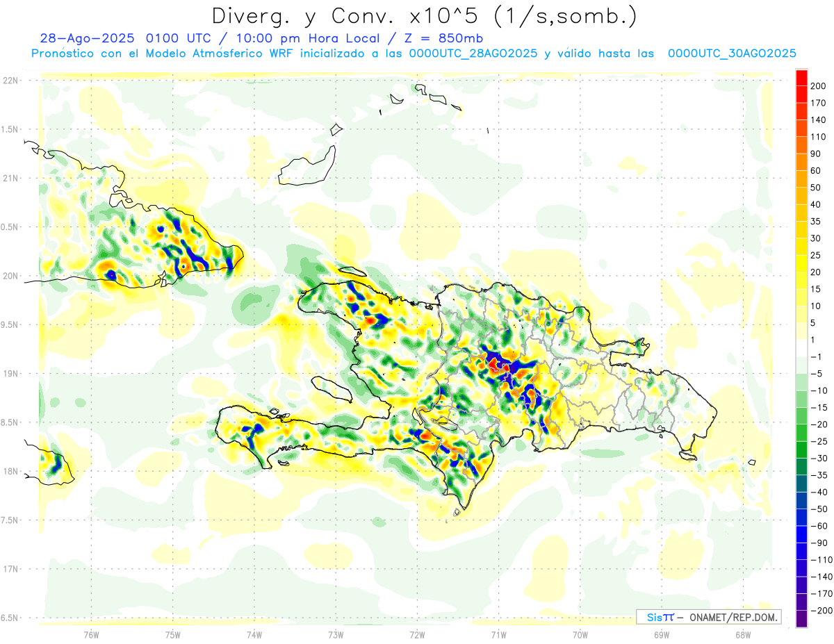The image size is (834, 644).
Task: Click the '71W' longitude label
Action: point(498,635)
